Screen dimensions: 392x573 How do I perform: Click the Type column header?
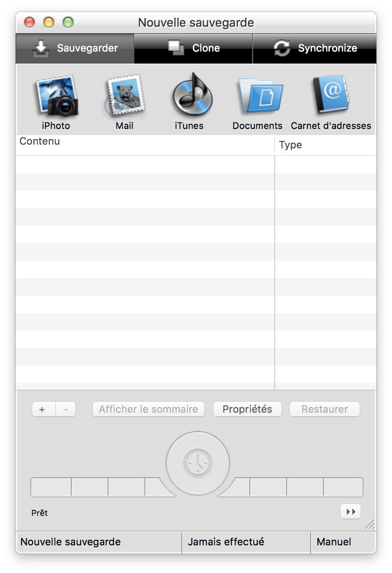pyautogui.click(x=325, y=145)
